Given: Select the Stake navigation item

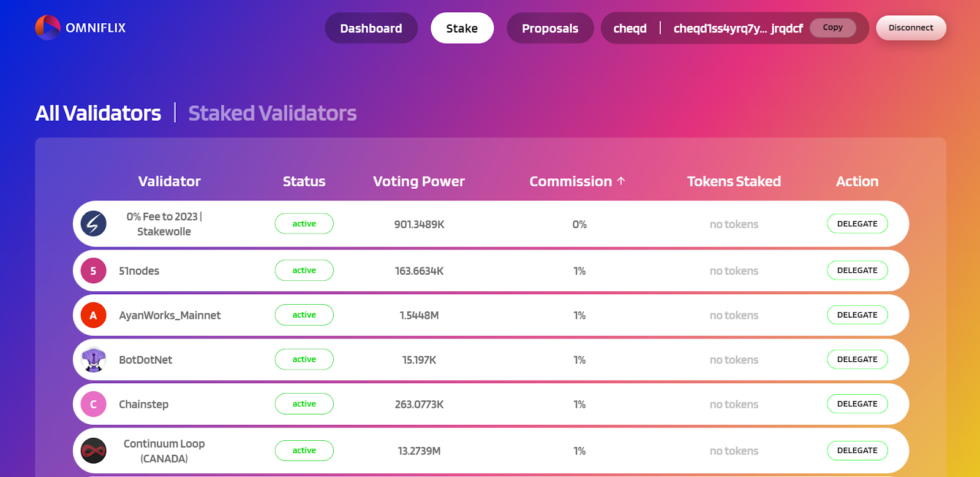Looking at the screenshot, I should pos(462,28).
